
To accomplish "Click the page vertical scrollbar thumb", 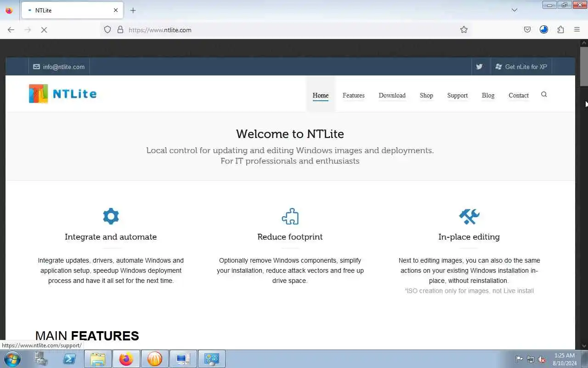I will [584, 66].
